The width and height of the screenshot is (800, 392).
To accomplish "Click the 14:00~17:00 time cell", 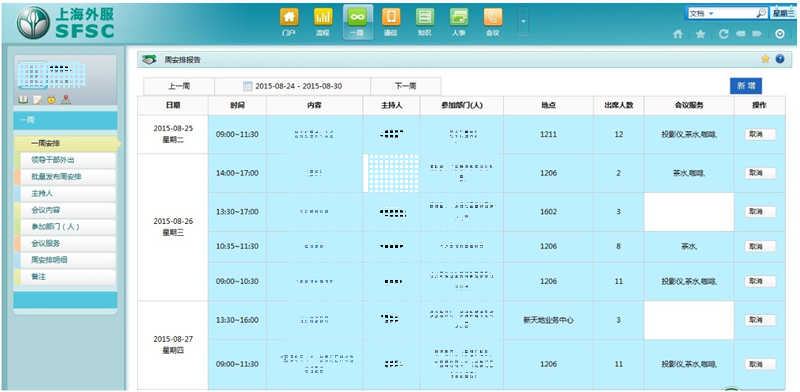I will pos(237,173).
